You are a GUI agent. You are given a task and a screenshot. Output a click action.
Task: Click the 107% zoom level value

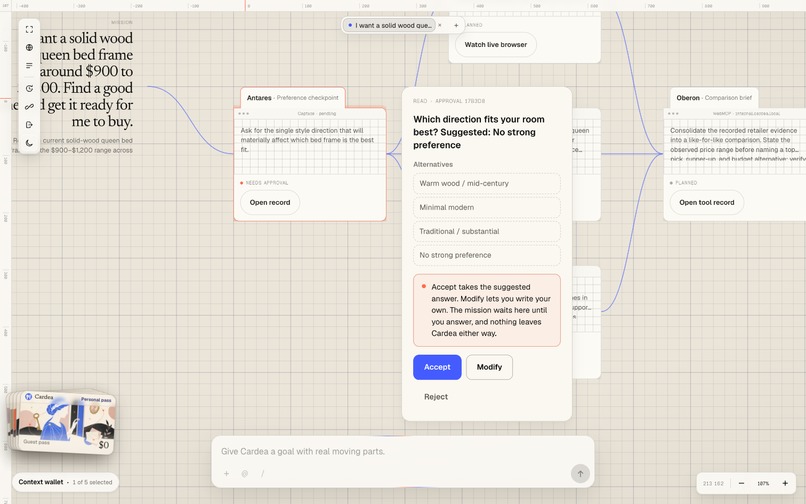tap(763, 483)
